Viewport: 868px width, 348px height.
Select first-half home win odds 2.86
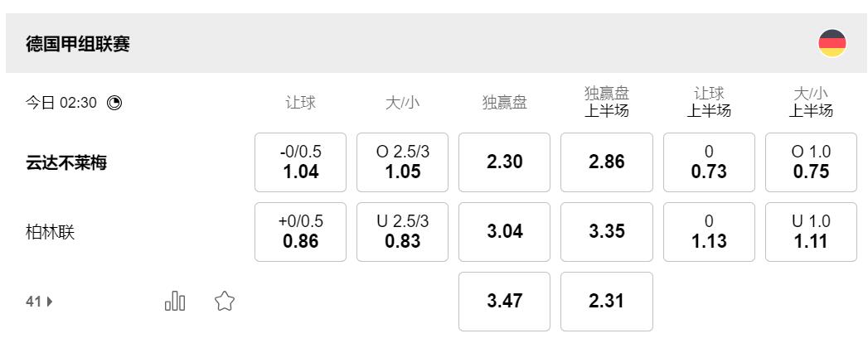[x=606, y=162]
